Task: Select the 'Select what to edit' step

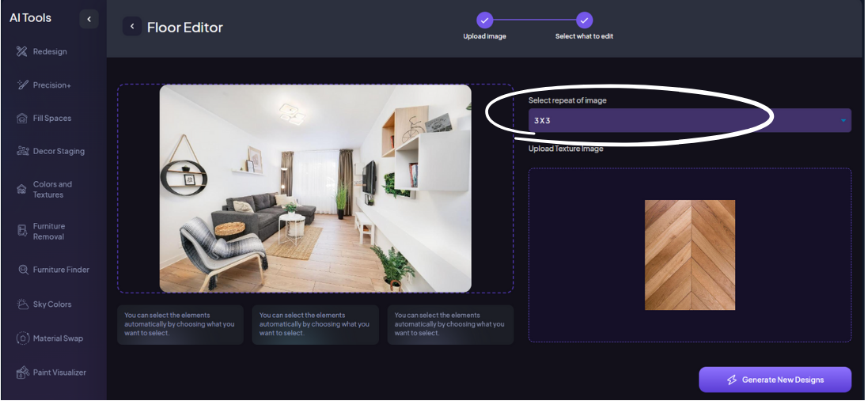Action: (584, 21)
